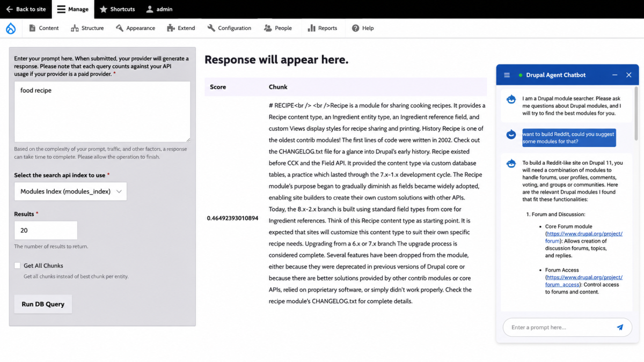Click the Select the search api index label
Screen dimensions: 644x362
coord(62,175)
